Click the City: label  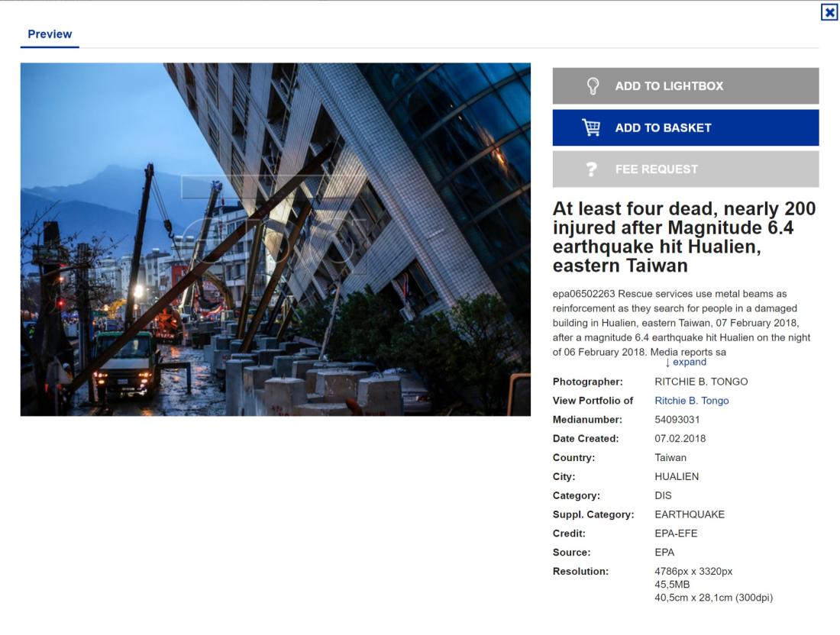(564, 476)
